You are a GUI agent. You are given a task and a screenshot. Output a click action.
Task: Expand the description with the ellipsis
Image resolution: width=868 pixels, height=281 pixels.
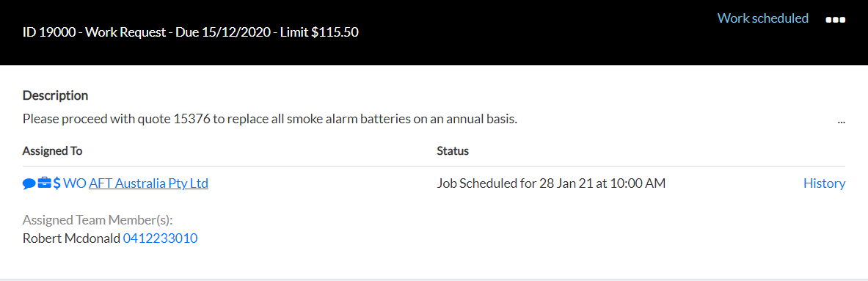(842, 120)
